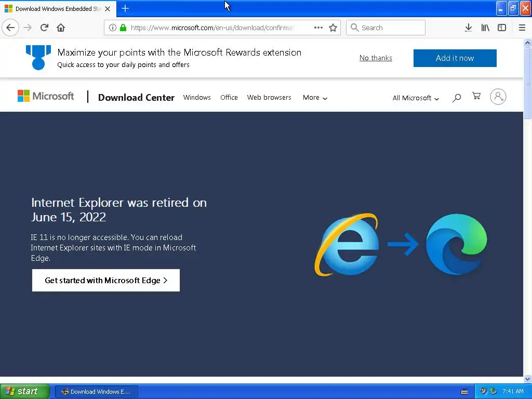
Task: Open the Office navigation item
Action: click(229, 97)
